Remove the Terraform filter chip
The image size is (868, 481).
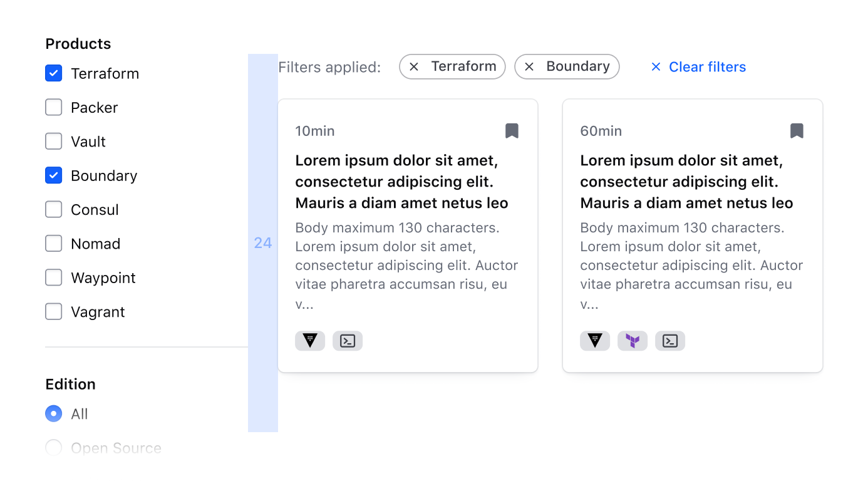click(414, 67)
